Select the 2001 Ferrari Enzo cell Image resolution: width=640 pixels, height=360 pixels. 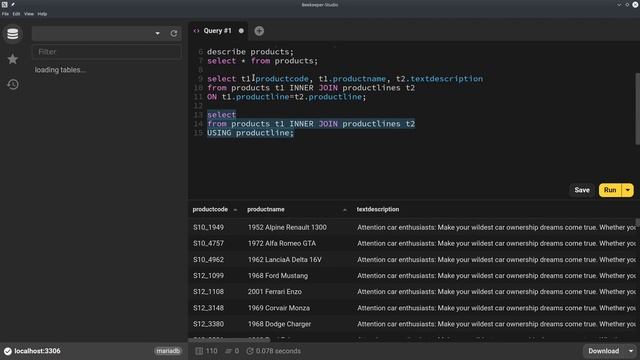275,291
